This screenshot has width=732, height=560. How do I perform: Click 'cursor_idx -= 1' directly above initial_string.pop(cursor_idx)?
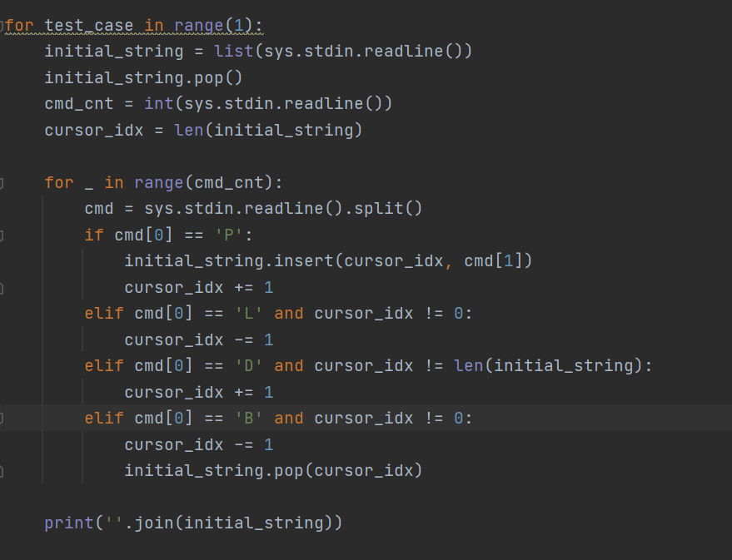point(199,444)
